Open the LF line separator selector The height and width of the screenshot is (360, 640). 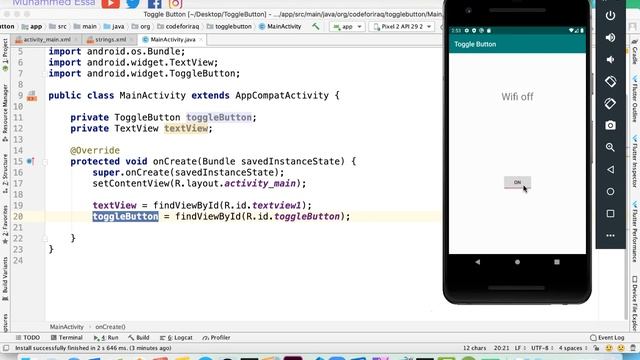[519, 348]
